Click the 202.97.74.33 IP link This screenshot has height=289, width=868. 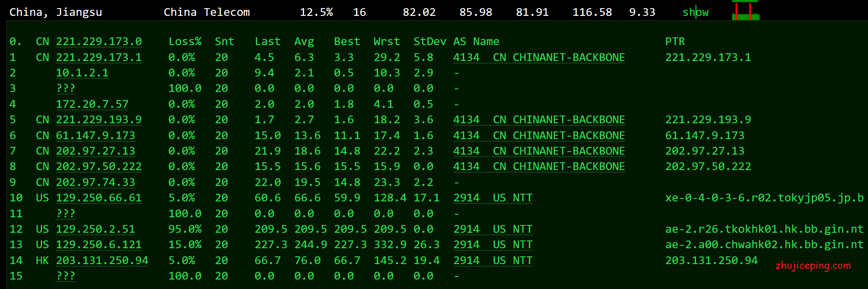coord(95,182)
